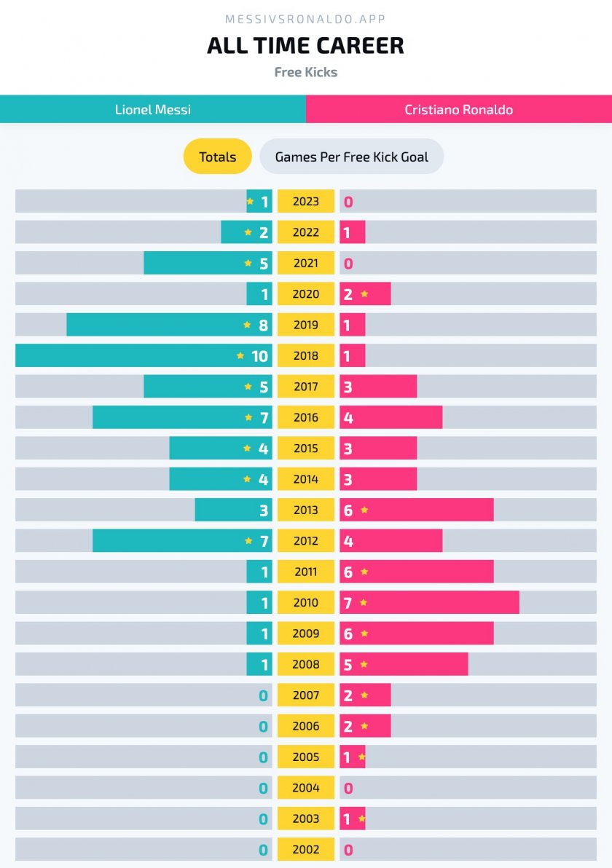Click the star beside Ronaldo's 2010 total
Image resolution: width=612 pixels, height=868 pixels.
[364, 603]
